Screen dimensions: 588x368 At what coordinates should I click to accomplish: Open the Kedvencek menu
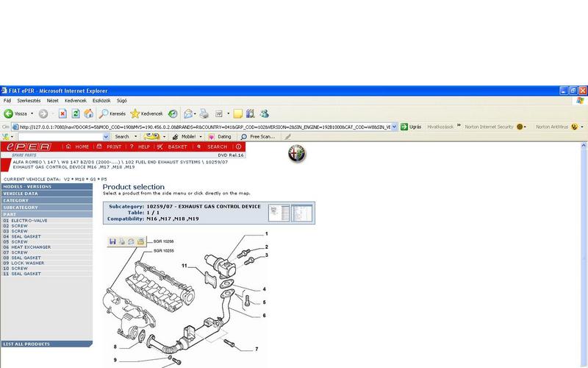[76, 101]
